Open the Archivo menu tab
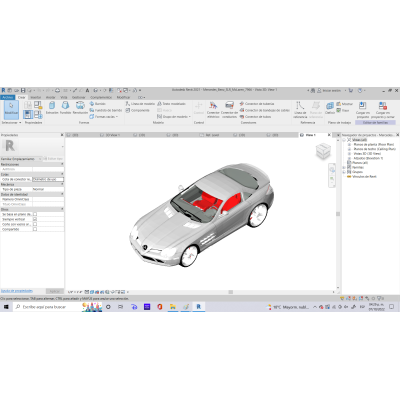This screenshot has width=400, height=400. point(8,97)
